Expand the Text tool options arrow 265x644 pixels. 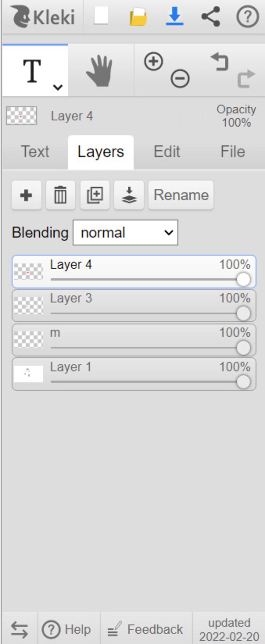tap(58, 87)
